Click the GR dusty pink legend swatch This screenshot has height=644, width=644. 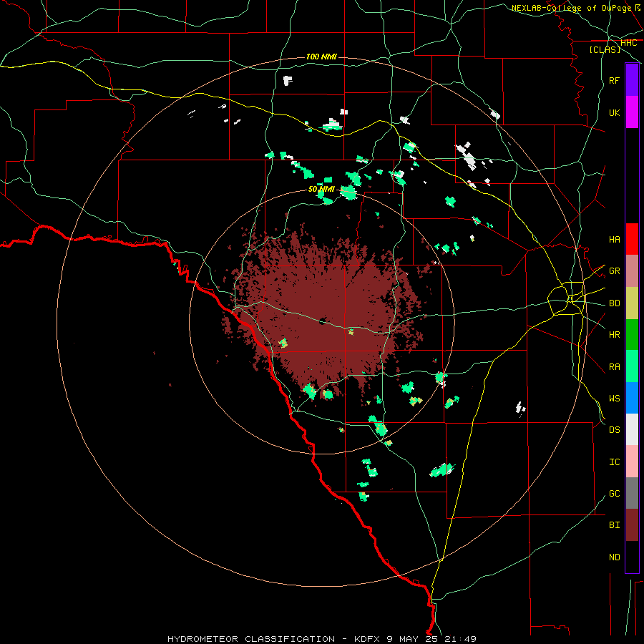click(632, 271)
